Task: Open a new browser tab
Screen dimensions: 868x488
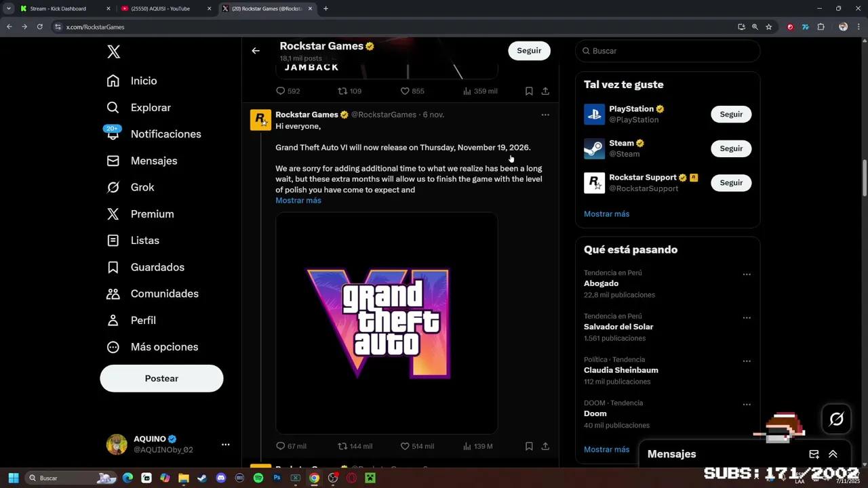Action: pyautogui.click(x=325, y=9)
